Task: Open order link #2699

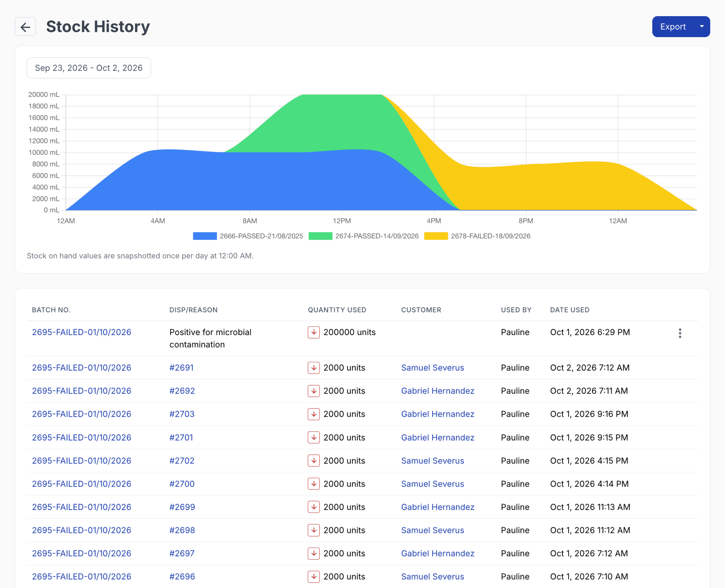Action: (x=182, y=507)
